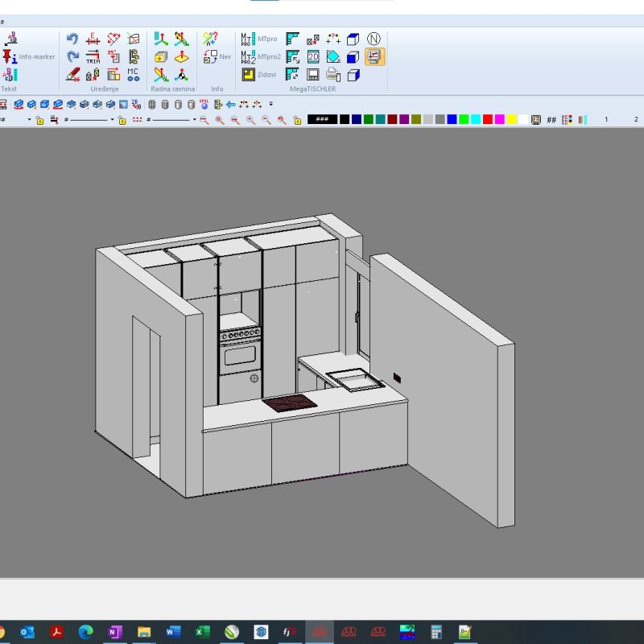The width and height of the screenshot is (644, 644).
Task: Click the Redo arrow icon
Action: pos(72,57)
